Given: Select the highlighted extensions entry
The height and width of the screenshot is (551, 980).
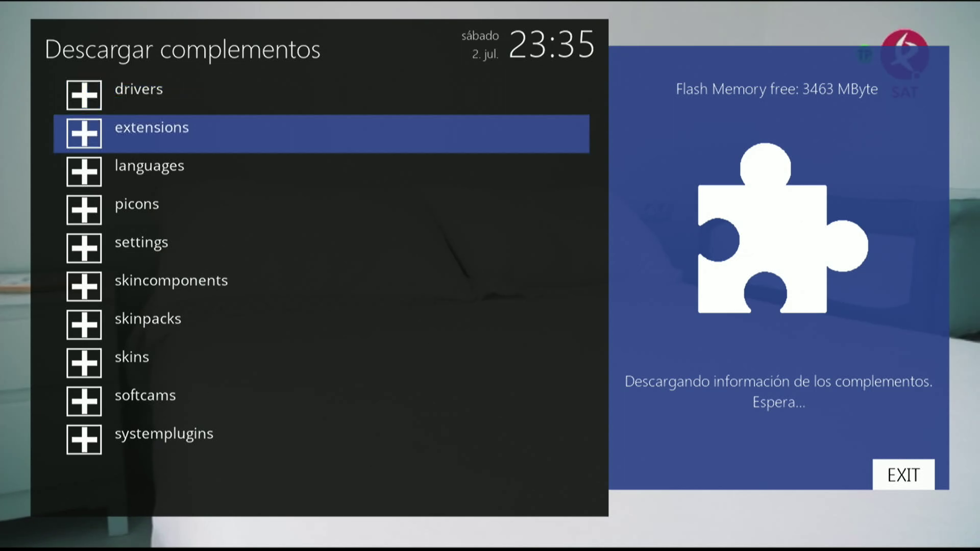Looking at the screenshot, I should pyautogui.click(x=152, y=128).
